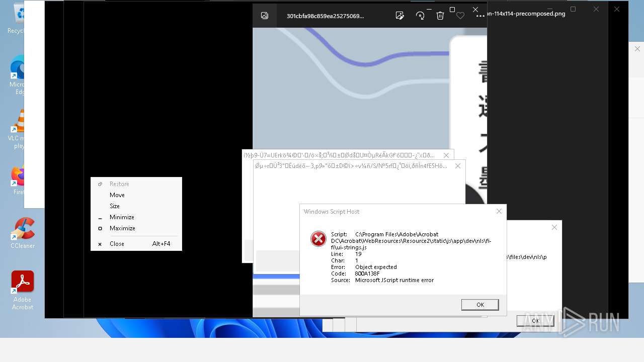Close the second garbled-title window
This screenshot has width=644, height=362.
coord(458,166)
